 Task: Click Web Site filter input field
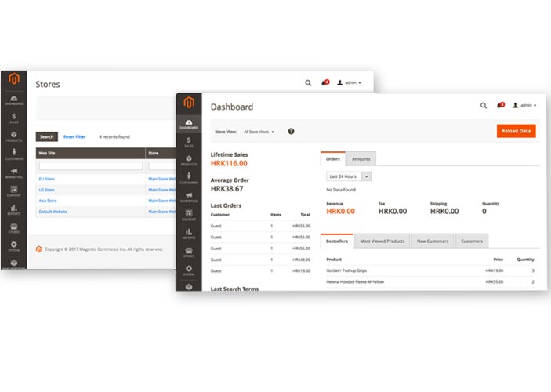coord(91,166)
